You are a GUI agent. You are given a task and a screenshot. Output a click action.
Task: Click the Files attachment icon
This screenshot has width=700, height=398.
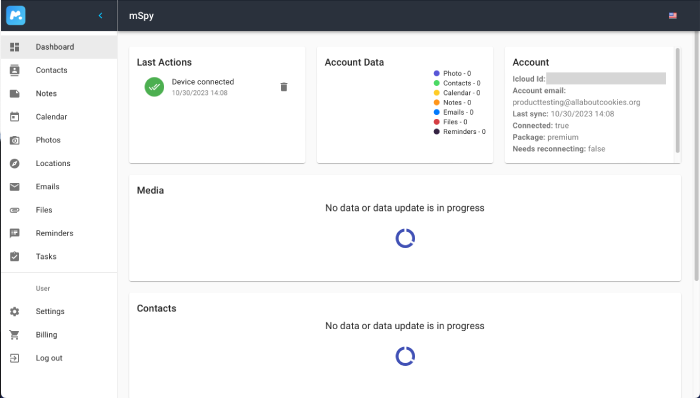coord(15,210)
